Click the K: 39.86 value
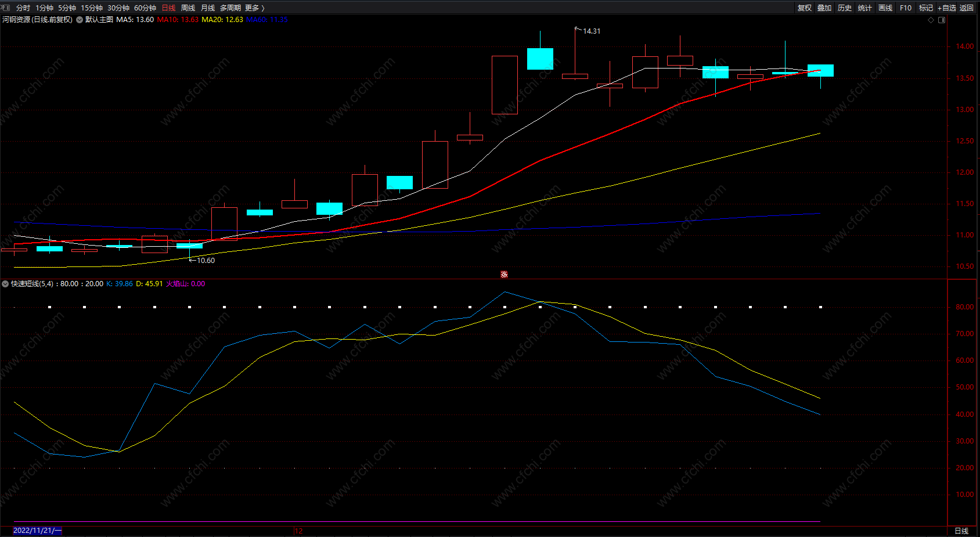 [x=120, y=284]
